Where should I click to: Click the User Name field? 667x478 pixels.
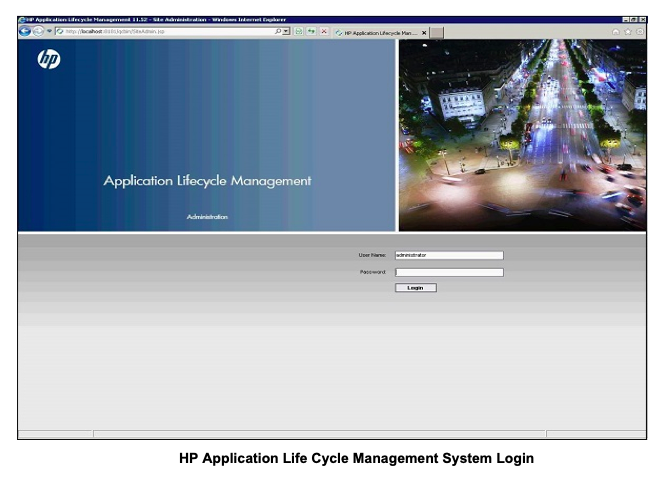click(x=449, y=255)
